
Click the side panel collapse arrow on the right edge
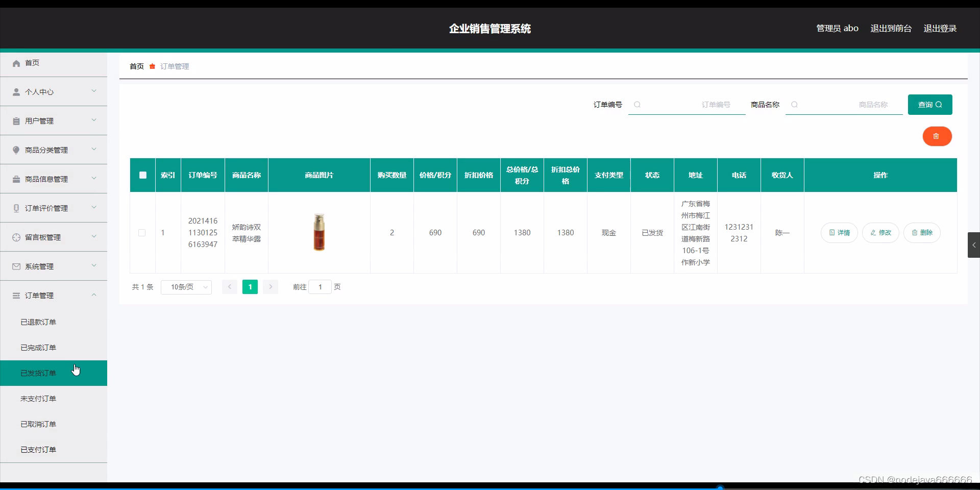(974, 245)
